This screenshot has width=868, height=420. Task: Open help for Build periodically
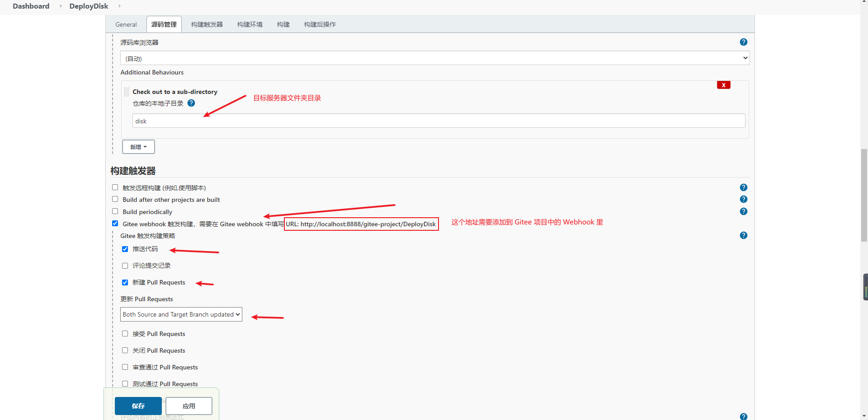coord(744,211)
